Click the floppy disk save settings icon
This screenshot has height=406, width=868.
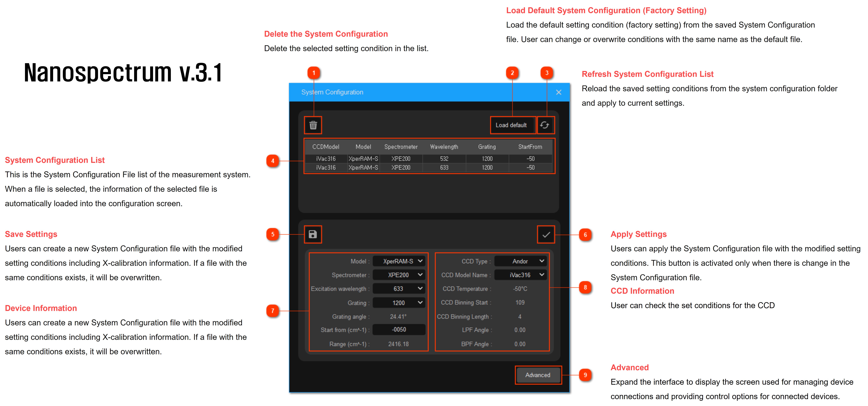click(313, 234)
